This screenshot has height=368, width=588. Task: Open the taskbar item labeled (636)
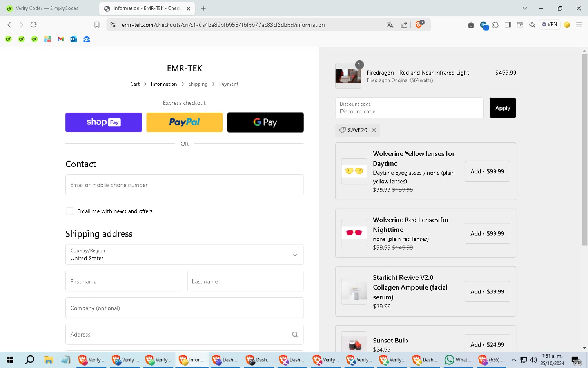492,360
